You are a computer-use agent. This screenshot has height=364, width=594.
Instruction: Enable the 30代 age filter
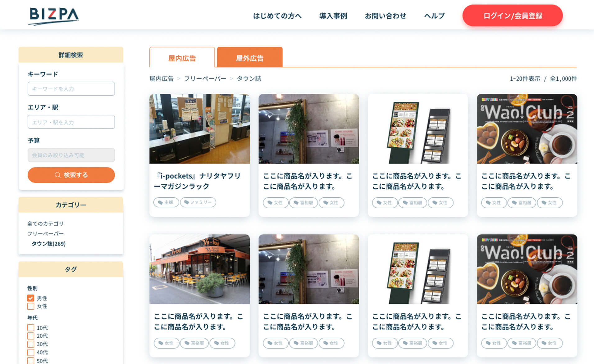pos(30,344)
